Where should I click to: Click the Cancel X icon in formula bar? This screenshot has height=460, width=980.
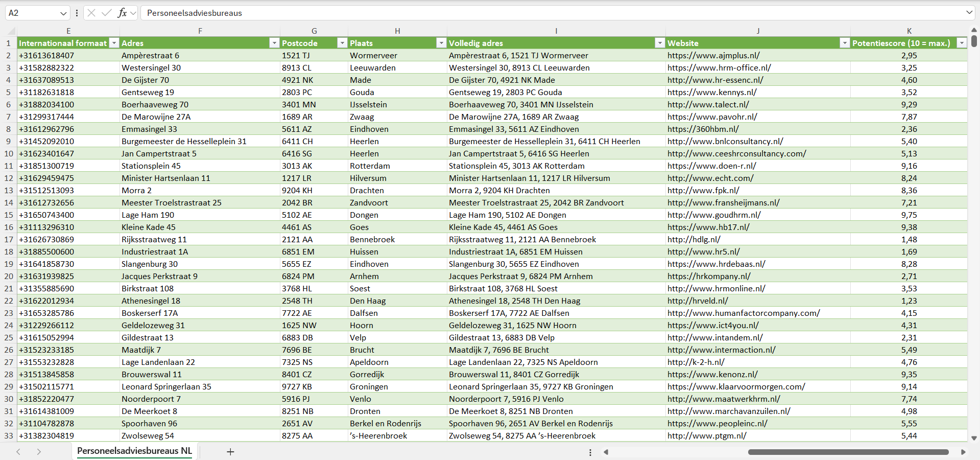click(91, 13)
